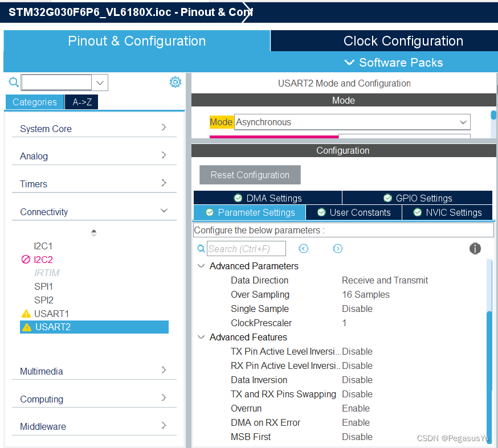Screen dimensions: 498x448
Task: Click the small collapse handle above I2C1
Action: 93,233
